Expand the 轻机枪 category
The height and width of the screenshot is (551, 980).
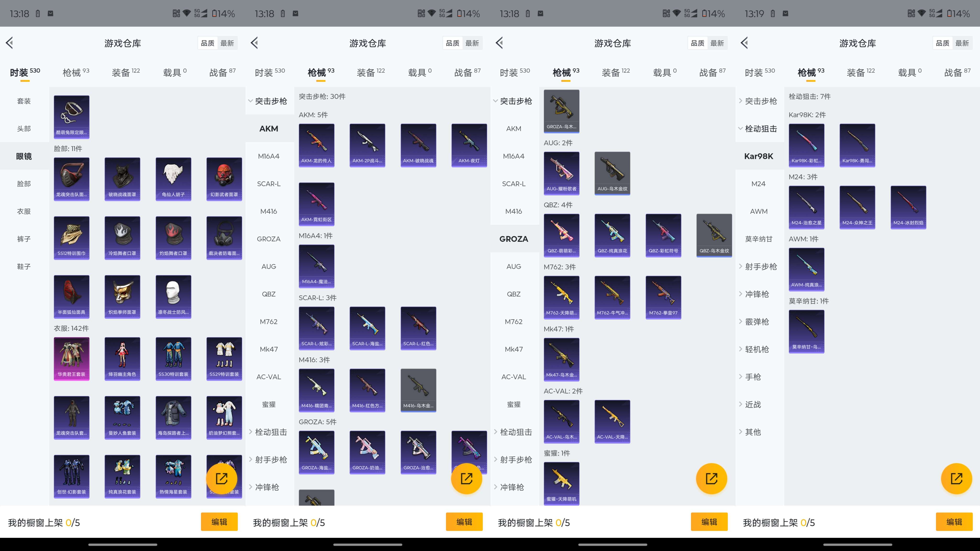coord(760,349)
